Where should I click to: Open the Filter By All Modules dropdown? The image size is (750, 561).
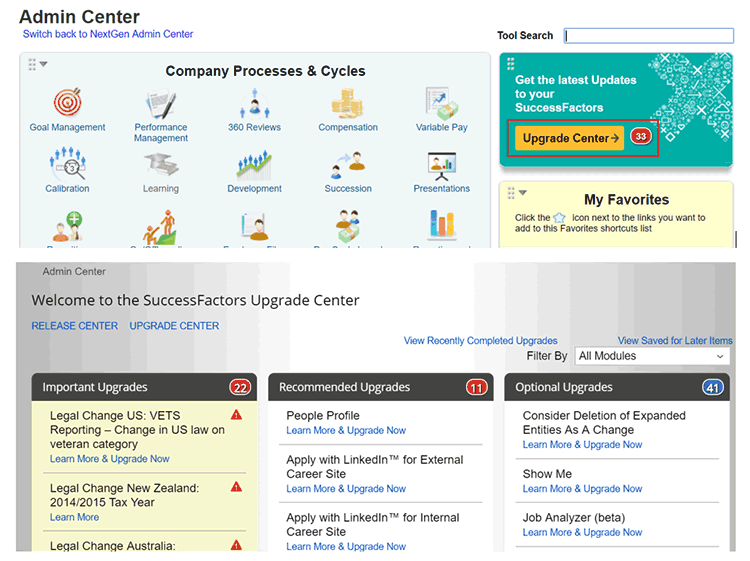651,356
